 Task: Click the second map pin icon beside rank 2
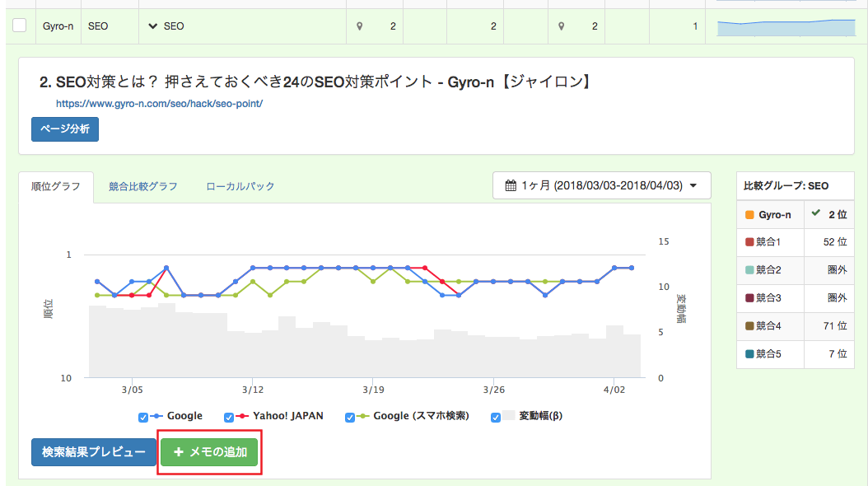[562, 26]
